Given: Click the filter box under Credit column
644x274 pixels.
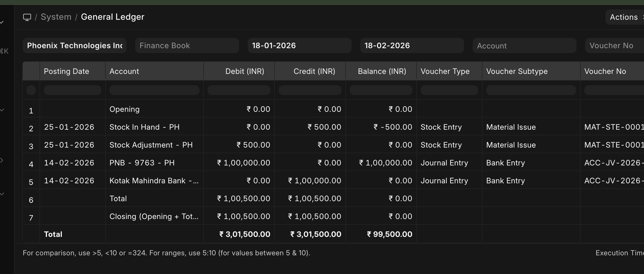Looking at the screenshot, I should click(310, 90).
